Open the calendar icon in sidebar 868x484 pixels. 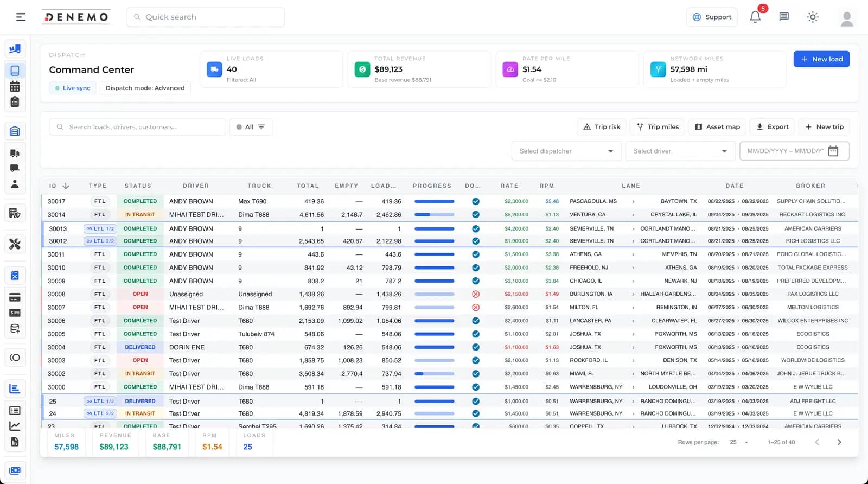[x=15, y=87]
